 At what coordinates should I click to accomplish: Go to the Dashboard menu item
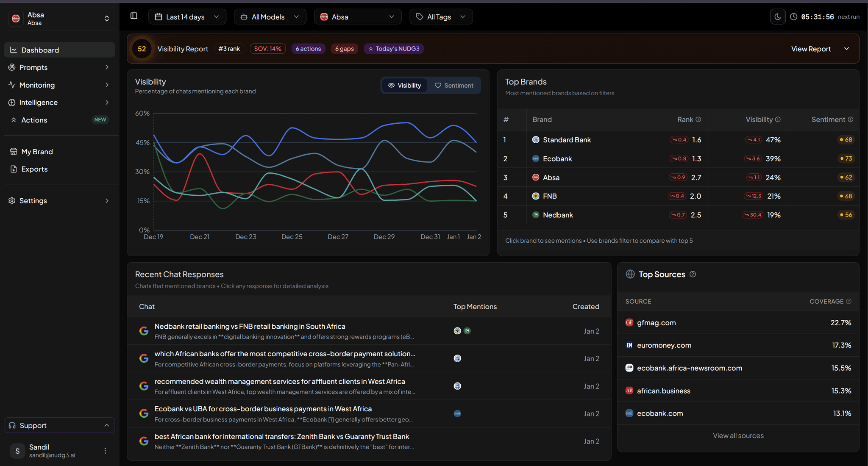[x=40, y=50]
